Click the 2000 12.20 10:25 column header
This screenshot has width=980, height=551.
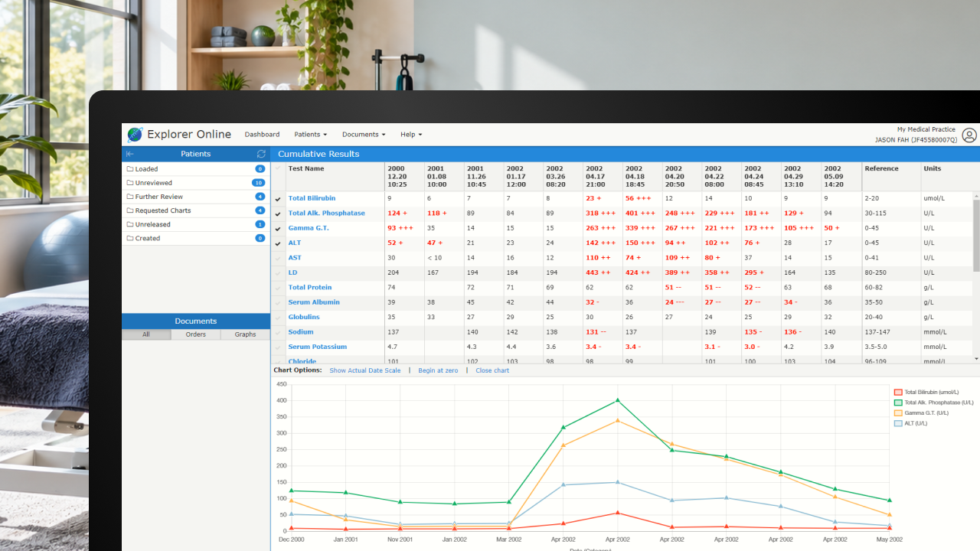404,177
